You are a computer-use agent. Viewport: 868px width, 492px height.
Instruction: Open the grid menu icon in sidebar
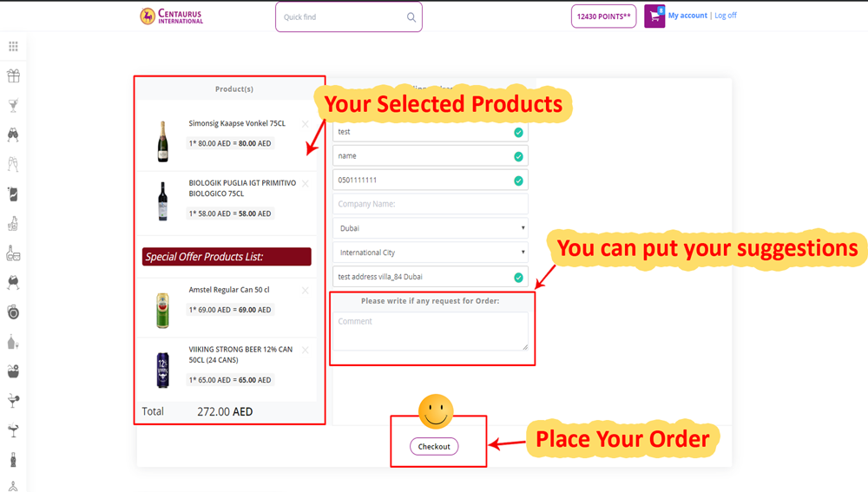click(x=13, y=47)
